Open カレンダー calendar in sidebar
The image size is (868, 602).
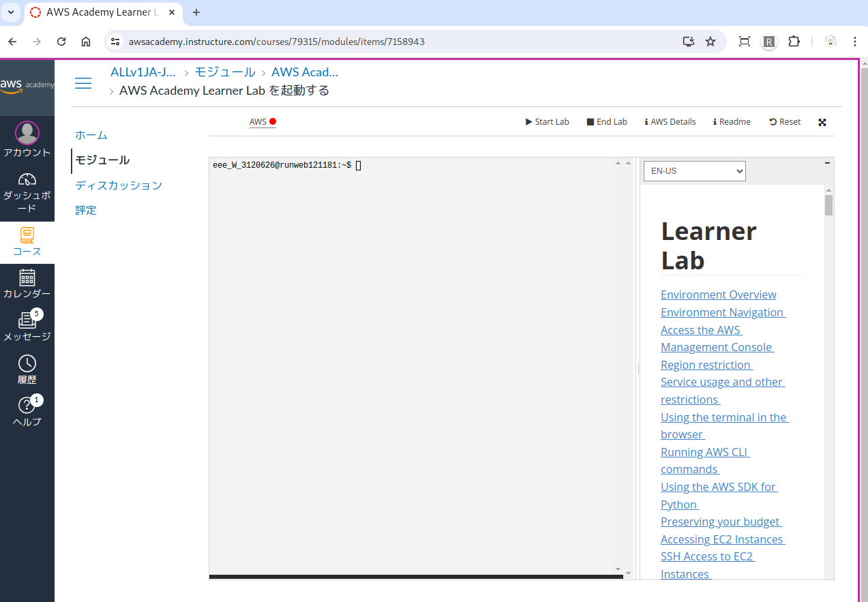point(27,284)
